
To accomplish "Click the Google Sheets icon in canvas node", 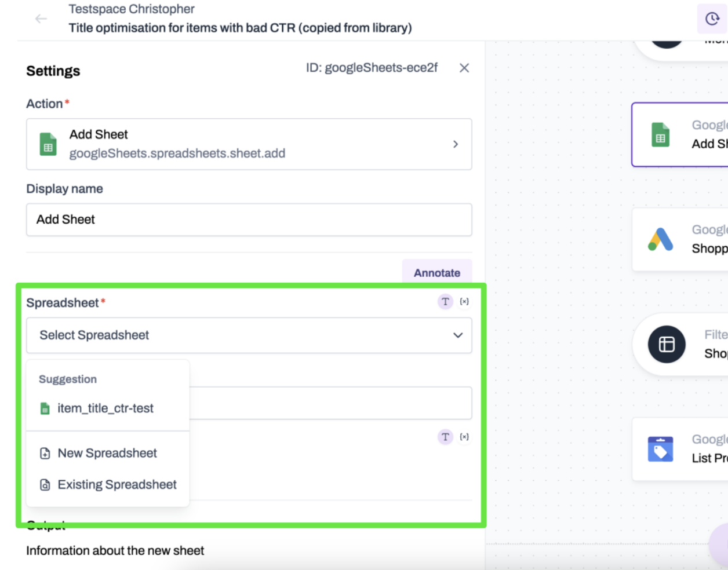I will [x=660, y=134].
